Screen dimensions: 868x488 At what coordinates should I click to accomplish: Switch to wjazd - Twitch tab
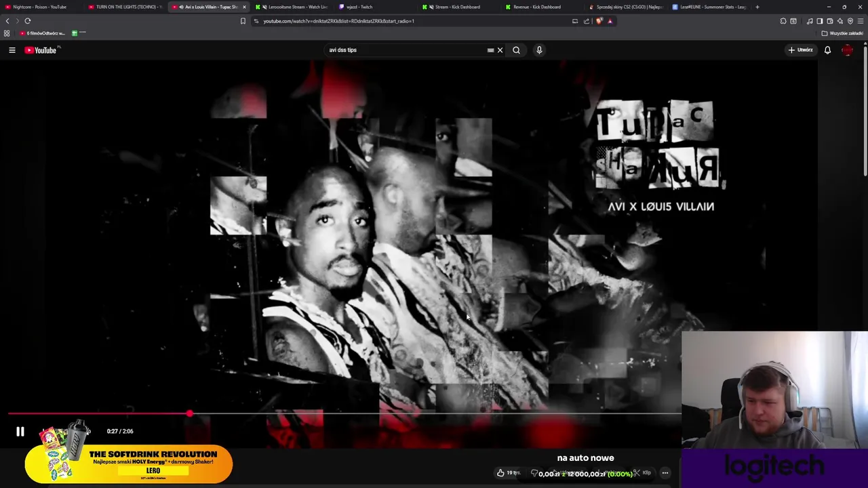tap(375, 7)
